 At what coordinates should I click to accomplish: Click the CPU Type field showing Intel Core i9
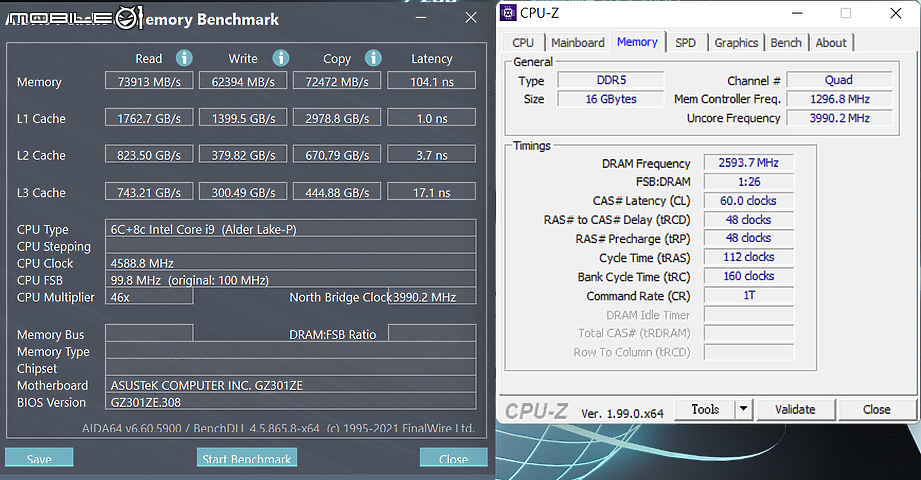(x=291, y=229)
